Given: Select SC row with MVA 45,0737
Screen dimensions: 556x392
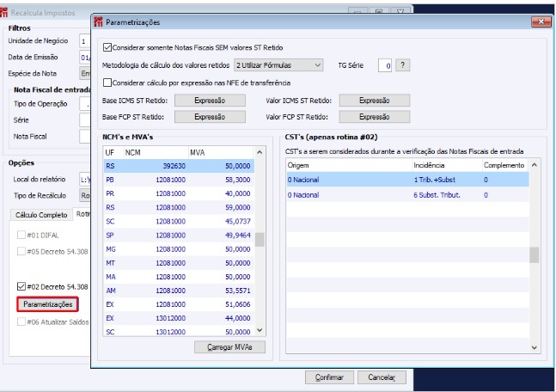Looking at the screenshot, I should (x=179, y=222).
